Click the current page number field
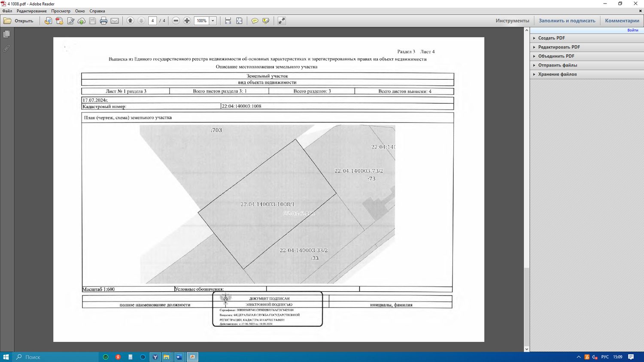Image resolution: width=644 pixels, height=362 pixels. click(x=152, y=21)
